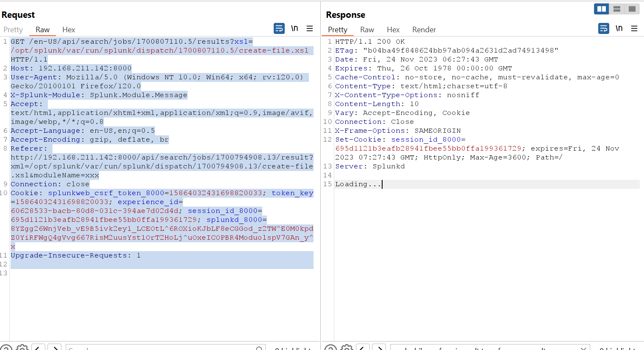Open Request search settings gear icon
The width and height of the screenshot is (644, 350).
click(22, 348)
